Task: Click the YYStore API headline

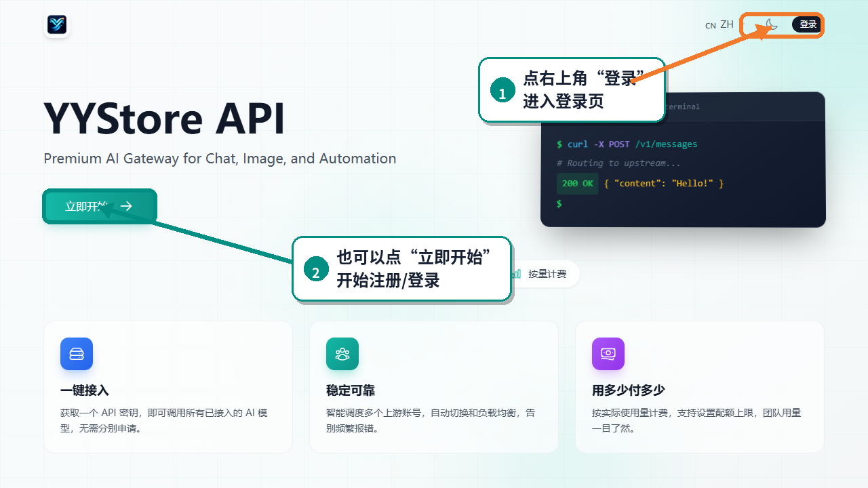Action: pos(164,119)
